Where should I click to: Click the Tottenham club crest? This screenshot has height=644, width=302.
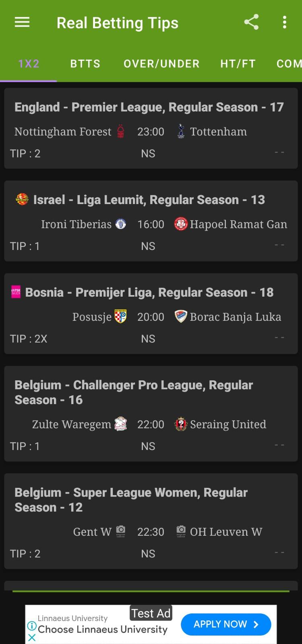coord(181,132)
